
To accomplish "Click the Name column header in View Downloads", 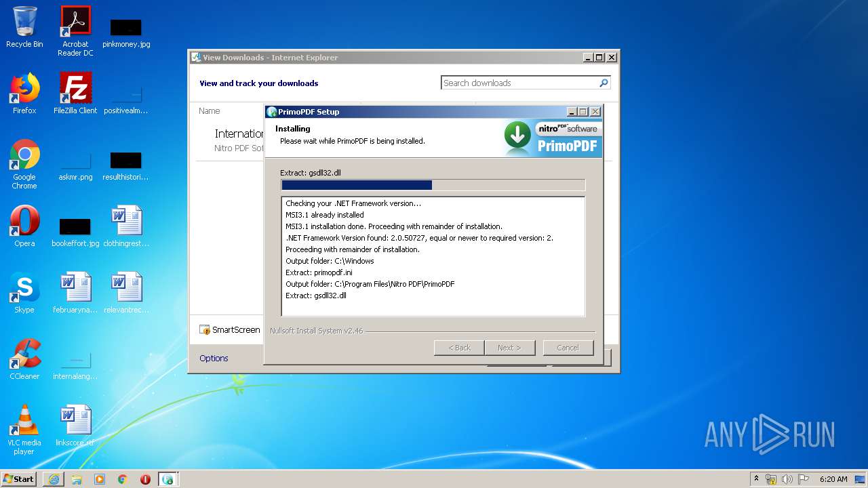I will point(210,110).
